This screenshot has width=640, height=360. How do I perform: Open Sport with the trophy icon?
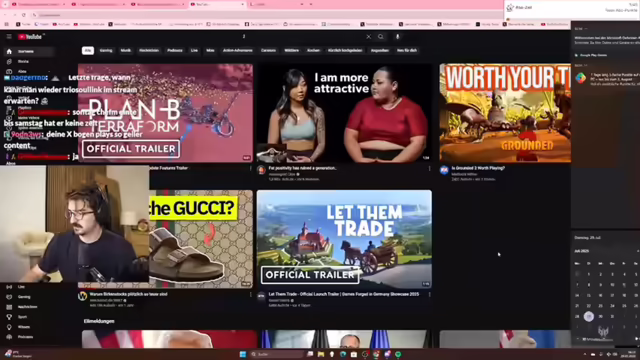click(22, 317)
